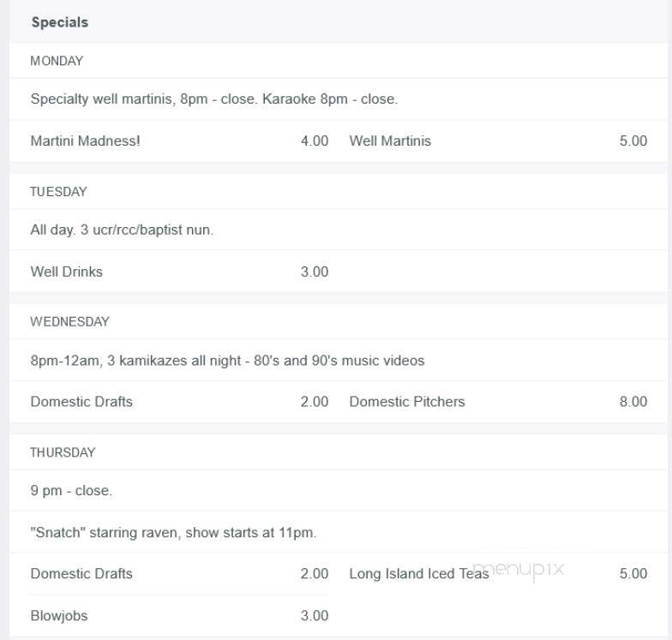Click the show starts at 11pm line
This screenshot has height=640, width=672.
173,533
